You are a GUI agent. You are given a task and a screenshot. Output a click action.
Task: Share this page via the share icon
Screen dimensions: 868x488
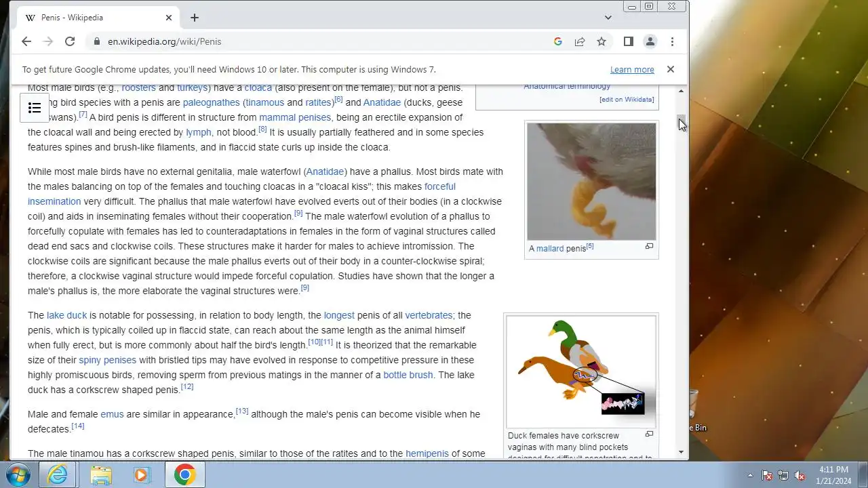point(580,41)
